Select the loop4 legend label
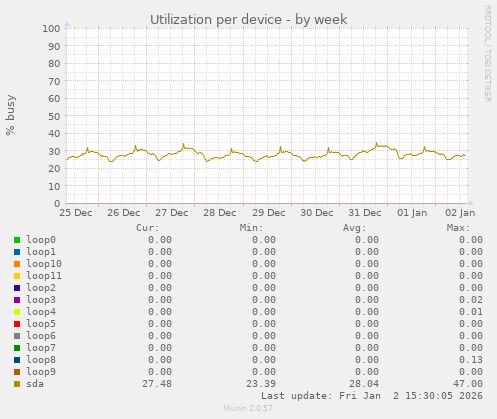This screenshot has width=497, height=419. click(x=41, y=312)
